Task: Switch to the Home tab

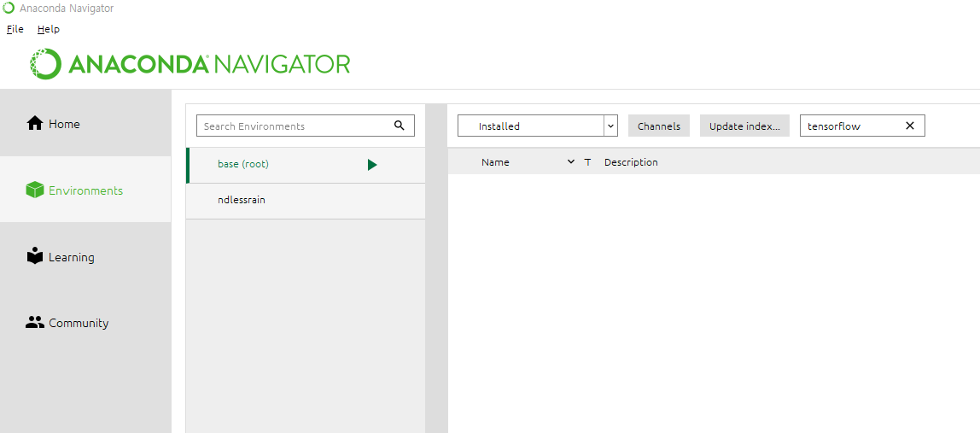Action: [x=85, y=123]
